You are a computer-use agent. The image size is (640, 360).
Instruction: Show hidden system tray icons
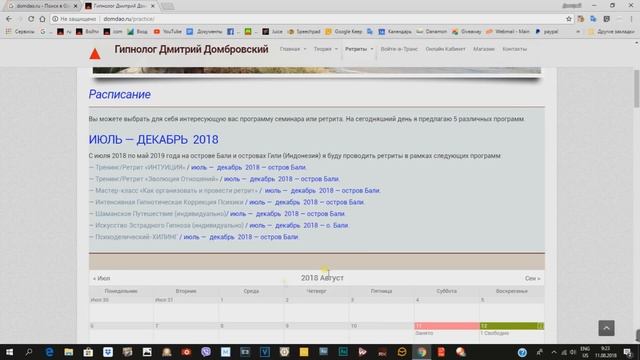553,352
